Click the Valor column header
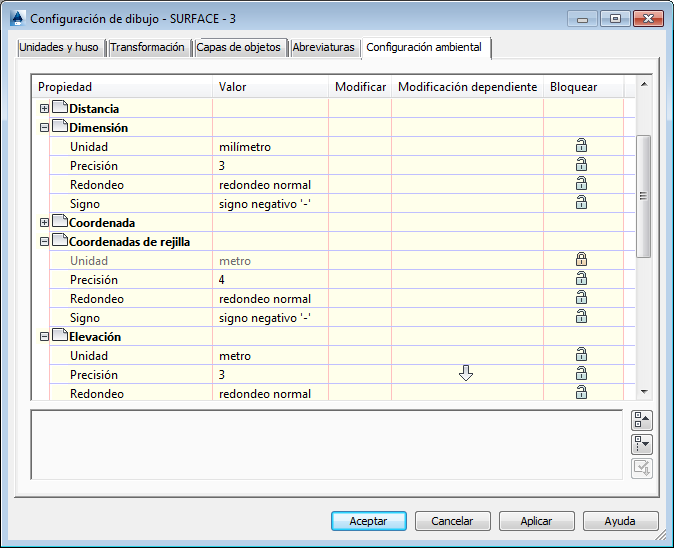Viewport: 674px width, 548px height. click(270, 87)
